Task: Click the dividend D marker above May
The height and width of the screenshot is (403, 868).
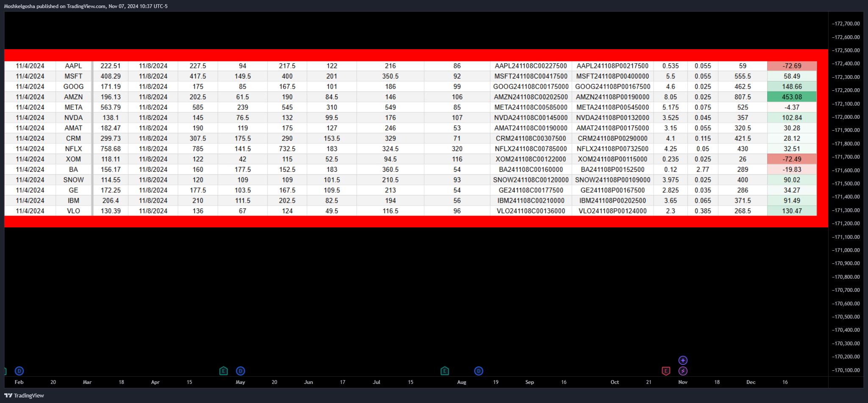Action: [x=240, y=371]
